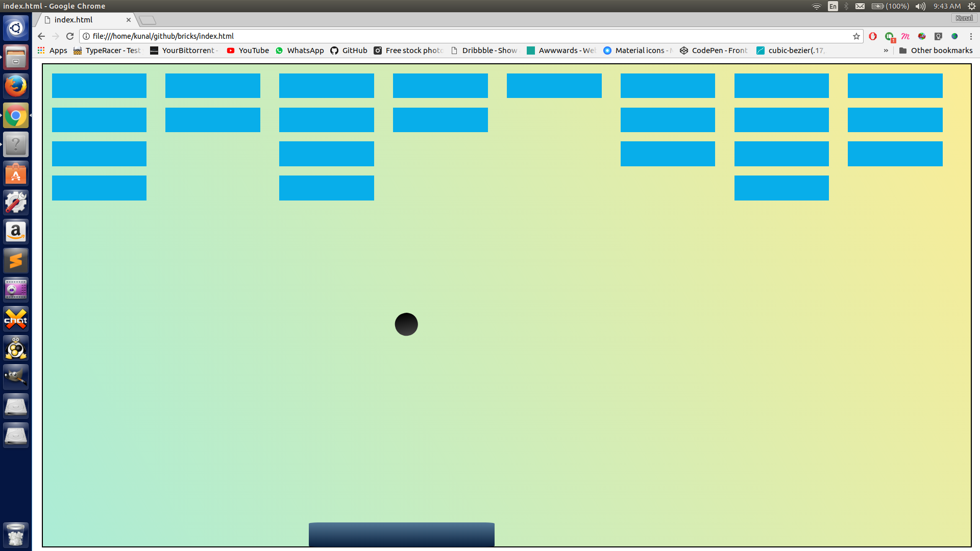Reload the page with the refresh icon

pyautogui.click(x=70, y=36)
